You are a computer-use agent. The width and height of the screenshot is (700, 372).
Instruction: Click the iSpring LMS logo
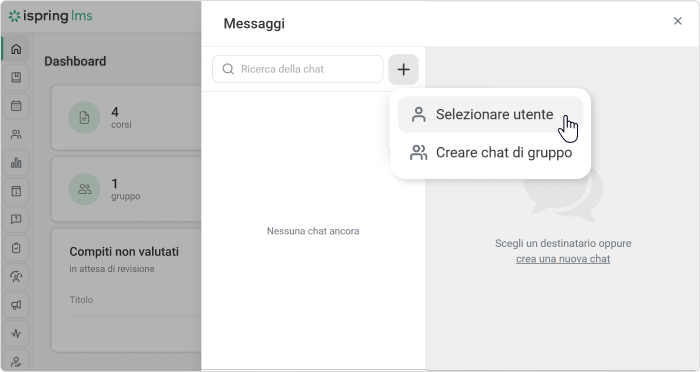50,16
